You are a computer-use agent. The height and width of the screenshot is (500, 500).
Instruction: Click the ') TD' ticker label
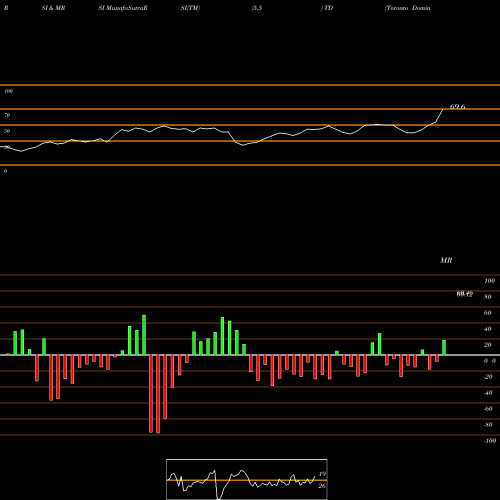pos(327,8)
